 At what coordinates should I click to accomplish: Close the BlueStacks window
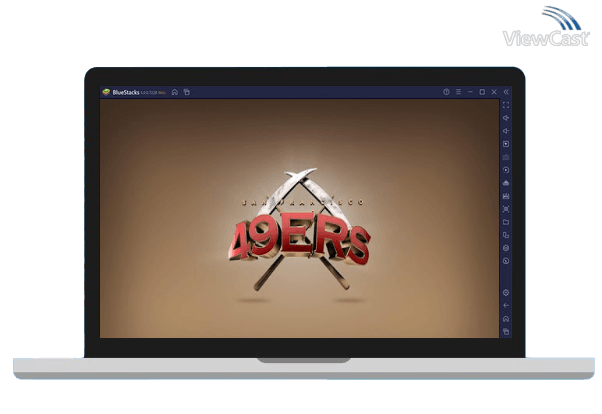(494, 92)
